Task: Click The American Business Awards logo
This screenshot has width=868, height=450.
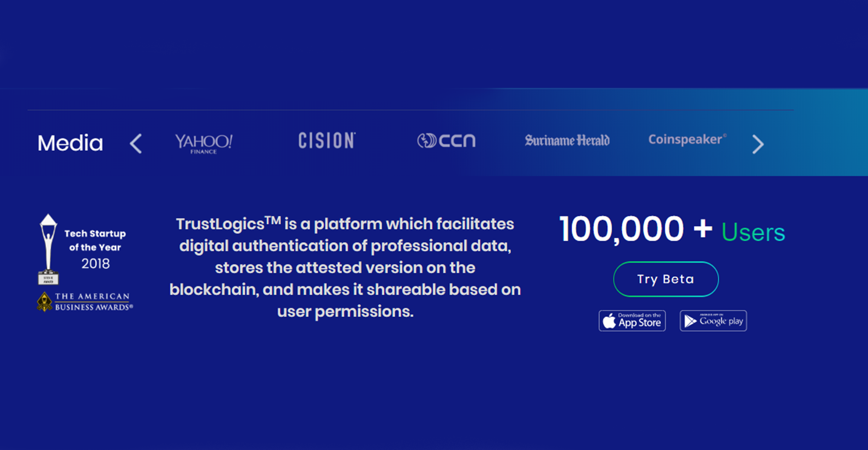Action: (x=85, y=302)
